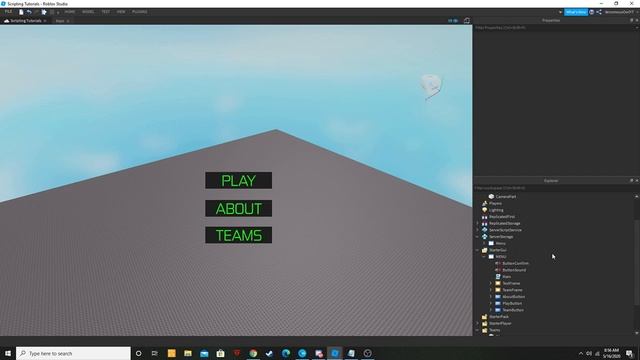Select PlayButton in Explorer
Image resolution: width=640 pixels, height=360 pixels.
click(x=512, y=303)
